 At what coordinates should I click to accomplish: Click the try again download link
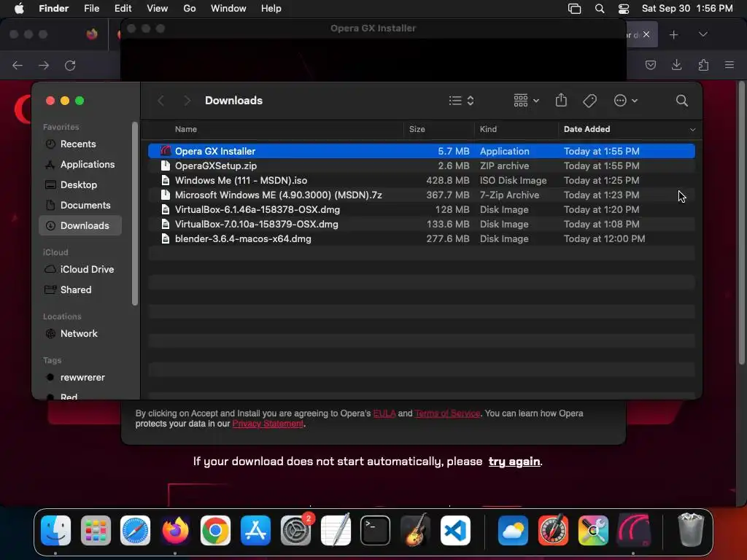click(514, 462)
